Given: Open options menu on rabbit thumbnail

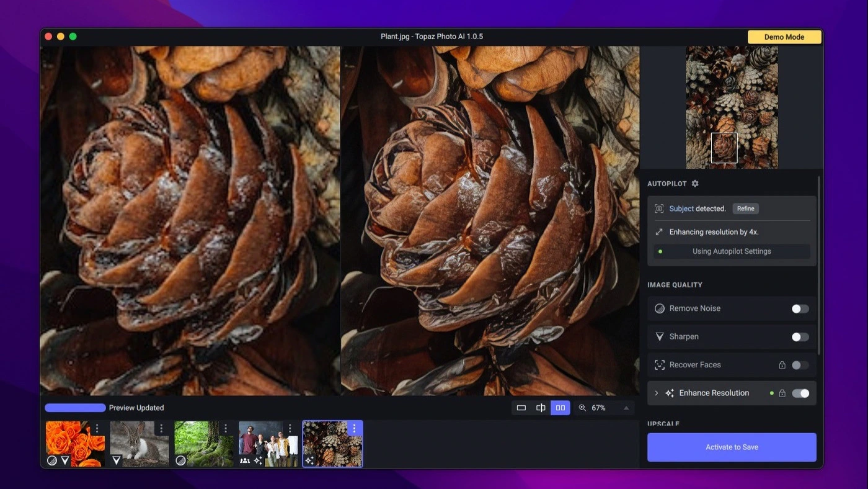Looking at the screenshot, I should (161, 429).
